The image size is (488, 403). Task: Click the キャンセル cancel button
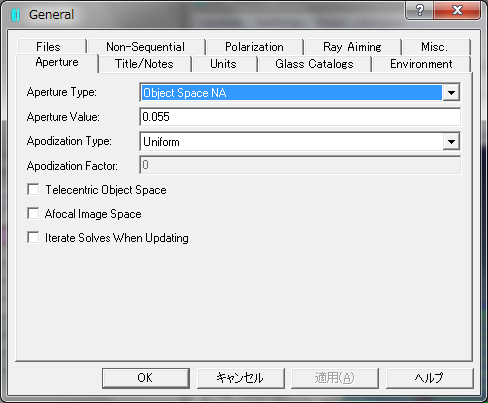point(241,378)
